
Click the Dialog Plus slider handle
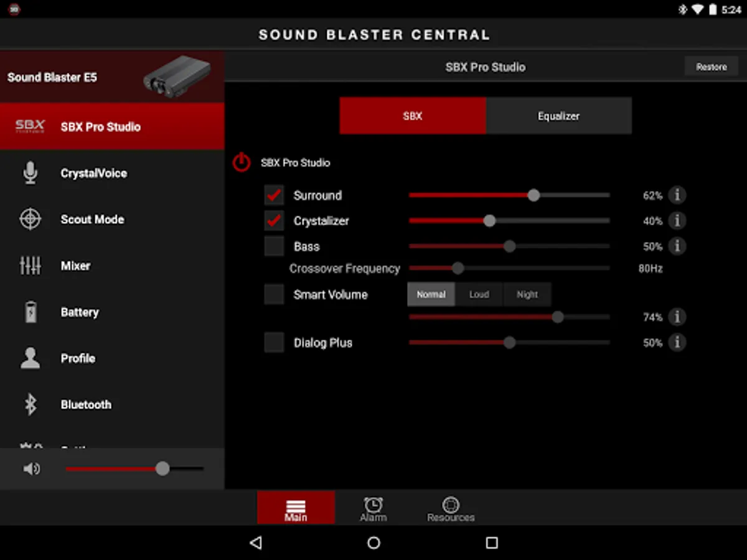pos(509,342)
